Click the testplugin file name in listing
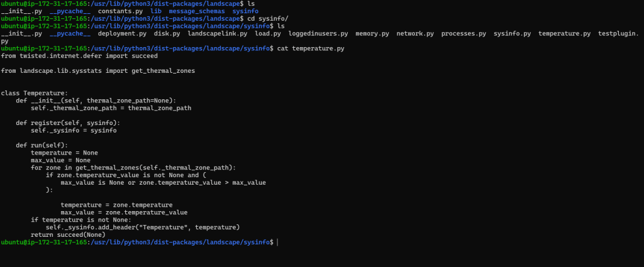This screenshot has width=644, height=267. pos(617,33)
